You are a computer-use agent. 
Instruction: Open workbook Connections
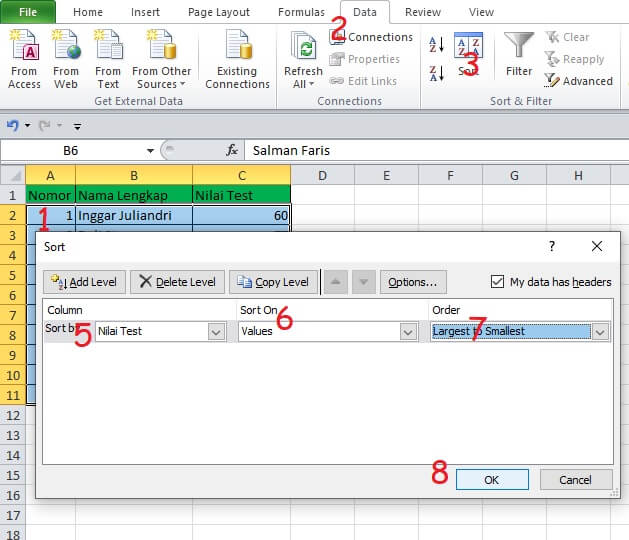pos(371,37)
